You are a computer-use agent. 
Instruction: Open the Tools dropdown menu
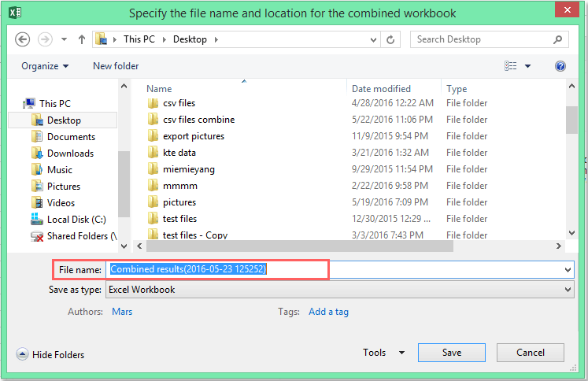click(383, 353)
